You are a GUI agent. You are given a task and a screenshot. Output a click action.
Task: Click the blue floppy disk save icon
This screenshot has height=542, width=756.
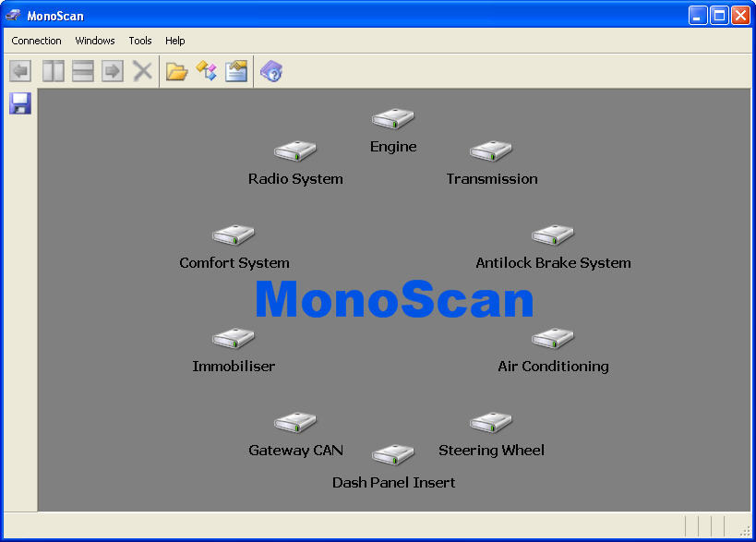point(20,103)
